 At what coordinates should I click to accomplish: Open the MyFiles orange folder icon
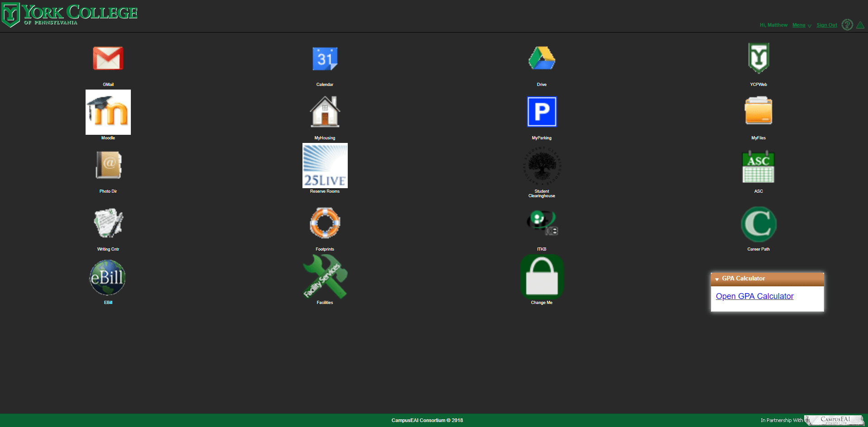[758, 111]
